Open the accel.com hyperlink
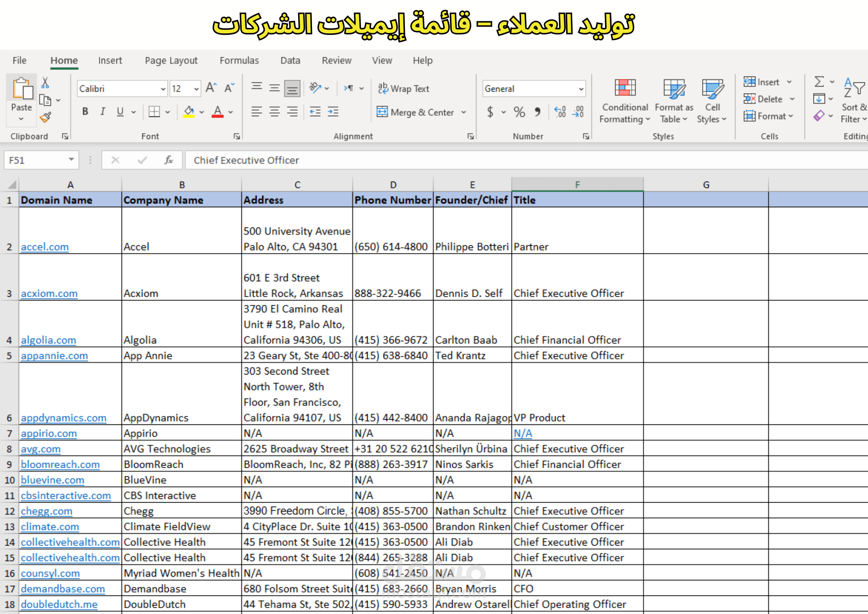The image size is (868, 614). click(x=45, y=247)
